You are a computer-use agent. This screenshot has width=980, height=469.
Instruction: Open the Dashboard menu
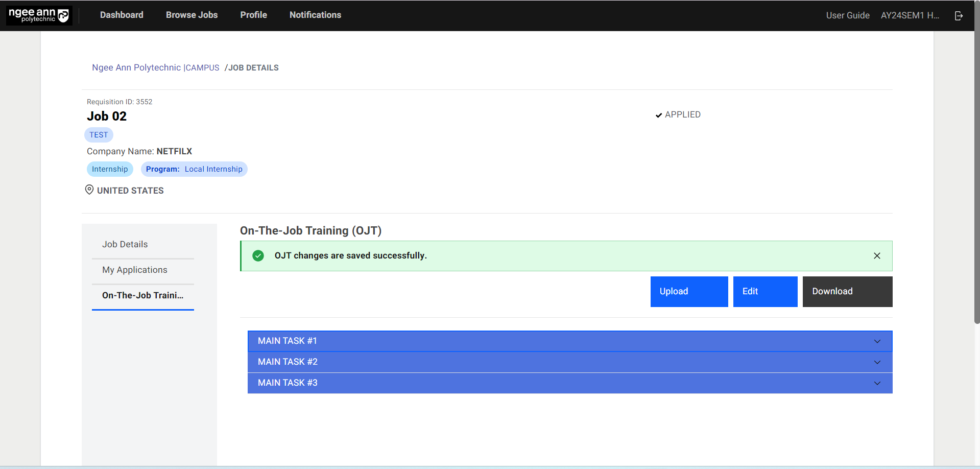(122, 15)
